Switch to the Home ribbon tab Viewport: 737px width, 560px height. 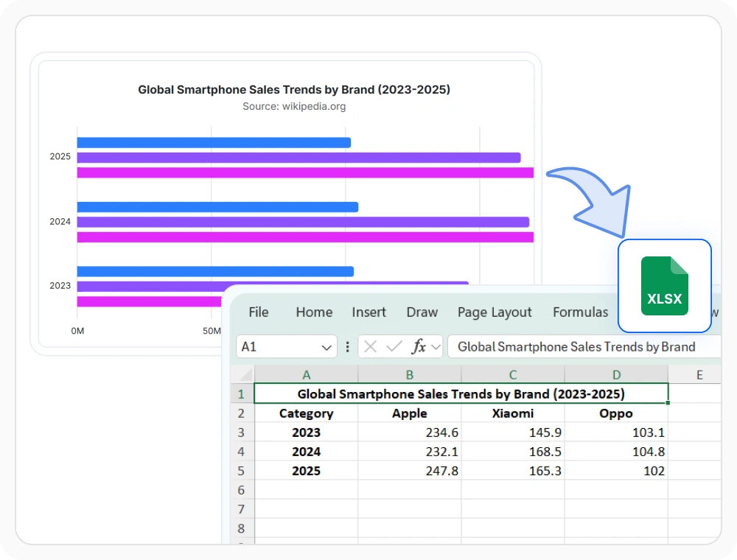(314, 312)
